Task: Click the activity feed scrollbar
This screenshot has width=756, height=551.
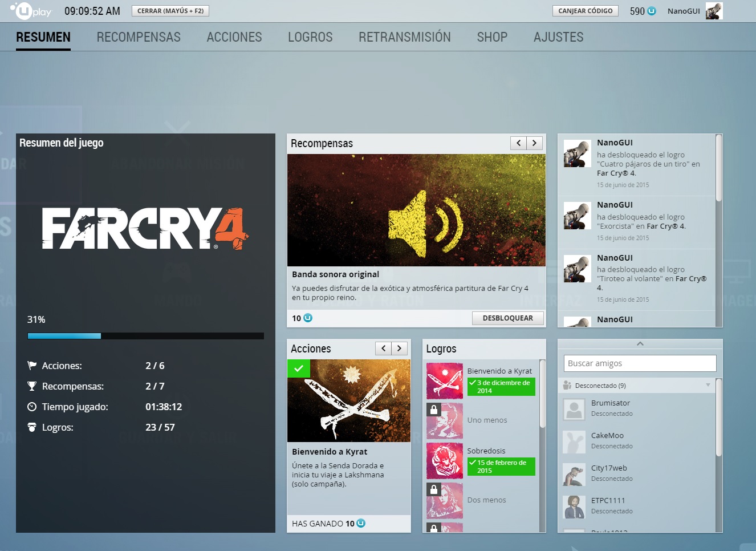Action: [x=719, y=168]
